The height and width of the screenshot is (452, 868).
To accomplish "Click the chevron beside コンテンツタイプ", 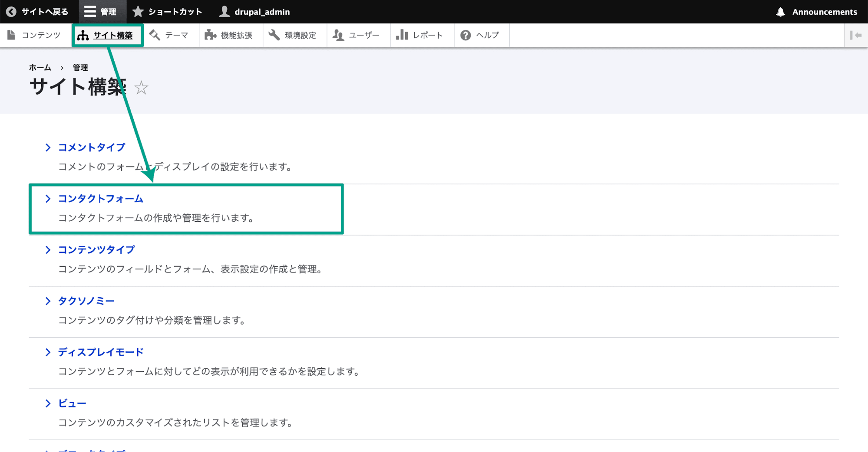I will tap(48, 250).
